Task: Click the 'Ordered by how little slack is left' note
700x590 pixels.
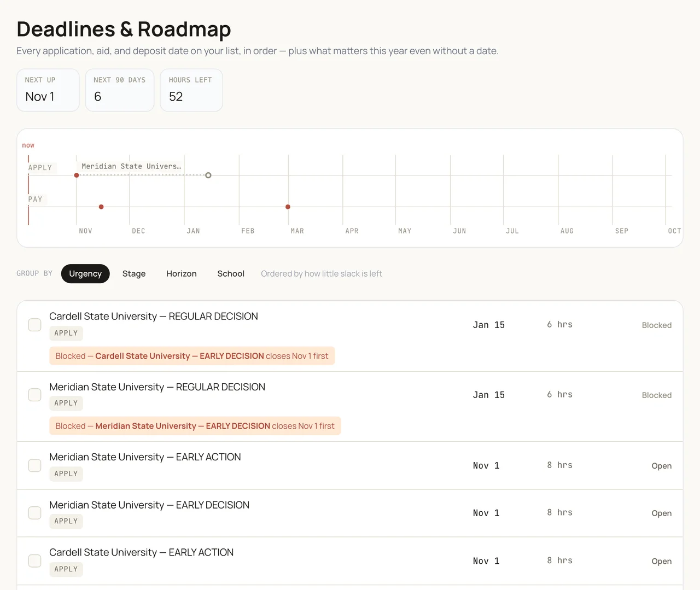Action: click(322, 273)
